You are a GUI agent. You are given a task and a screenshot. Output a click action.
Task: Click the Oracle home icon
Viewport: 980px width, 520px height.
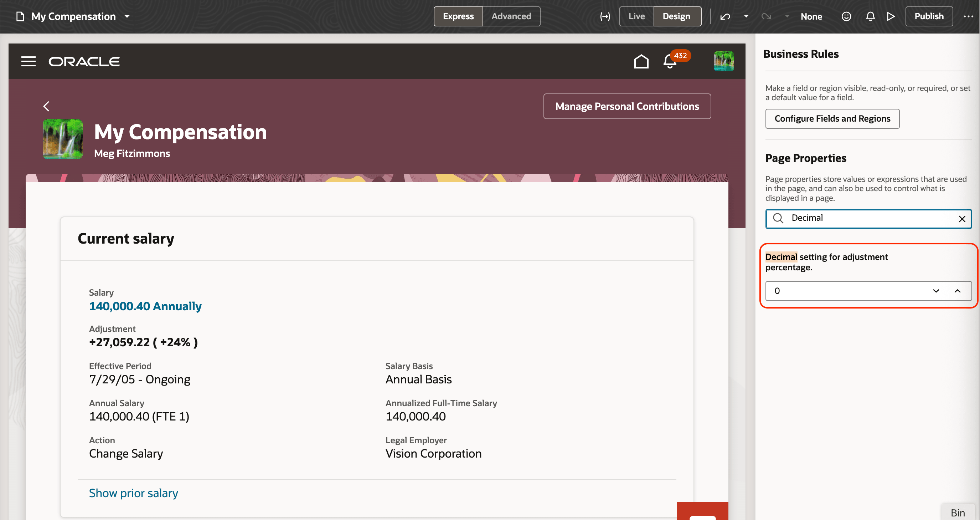641,61
